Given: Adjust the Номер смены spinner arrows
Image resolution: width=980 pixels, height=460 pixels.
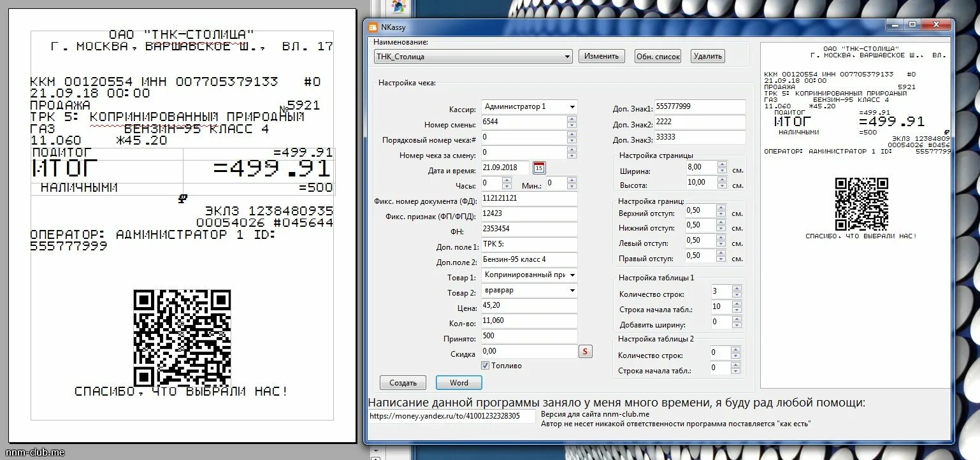Looking at the screenshot, I should [572, 122].
